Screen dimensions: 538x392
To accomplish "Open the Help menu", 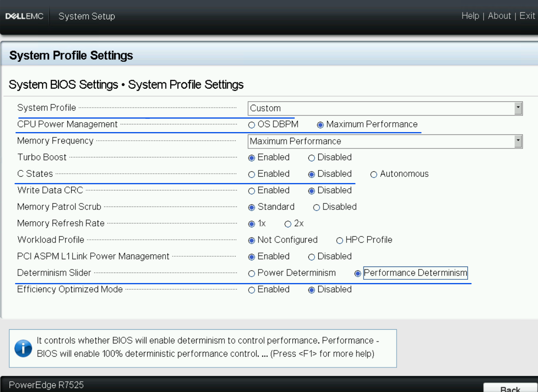I will coord(470,16).
